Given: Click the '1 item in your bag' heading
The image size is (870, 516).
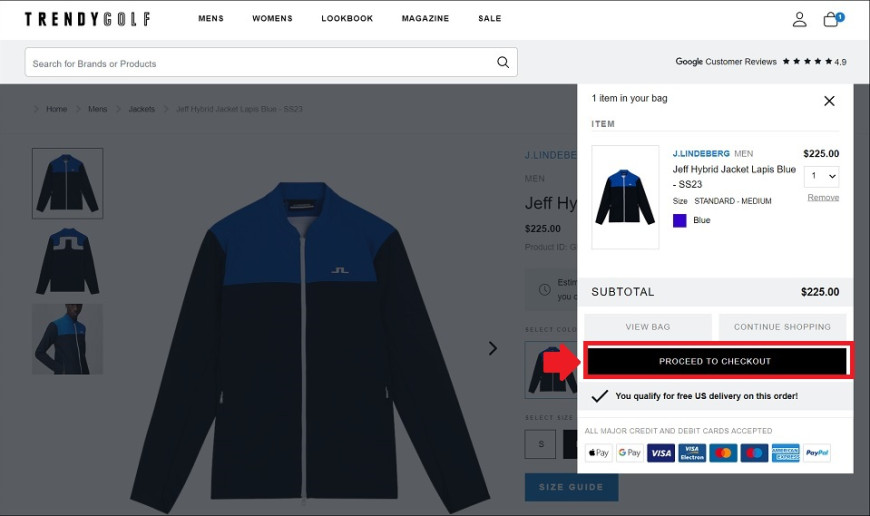Looking at the screenshot, I should point(629,98).
